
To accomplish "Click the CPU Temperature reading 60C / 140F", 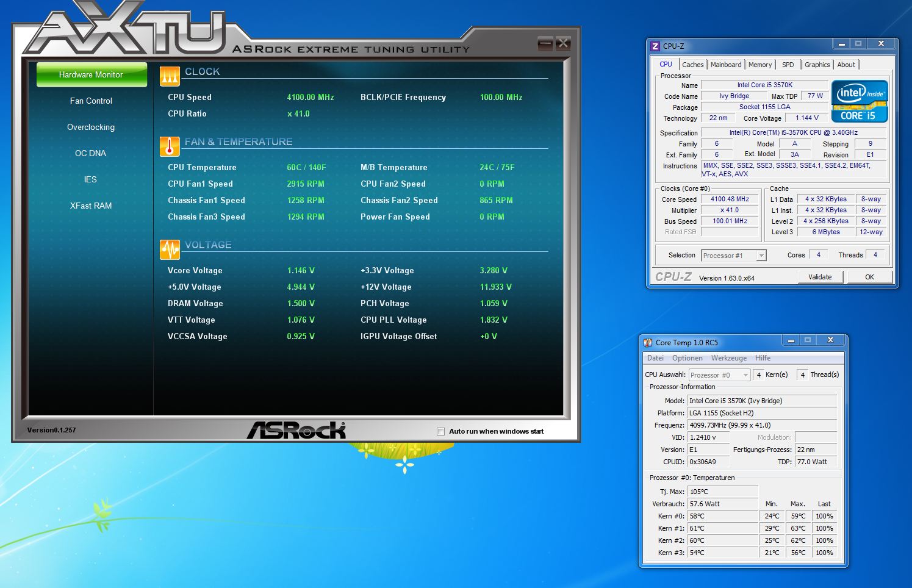I will pyautogui.click(x=306, y=167).
